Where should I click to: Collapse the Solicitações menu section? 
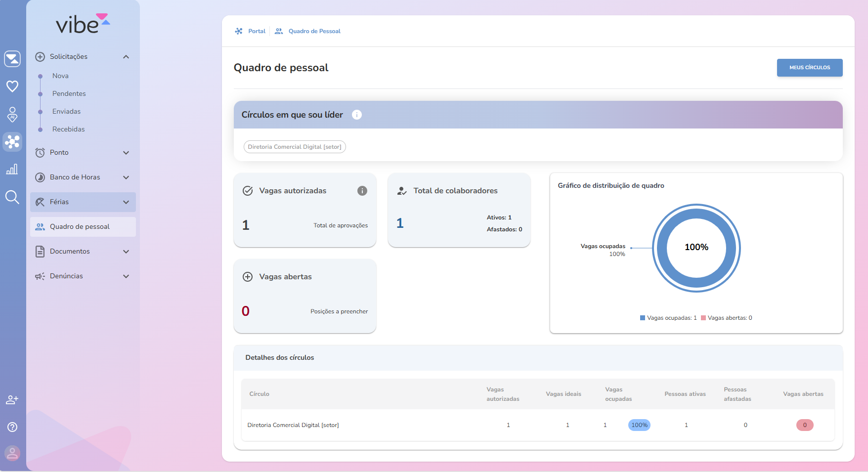pyautogui.click(x=126, y=57)
